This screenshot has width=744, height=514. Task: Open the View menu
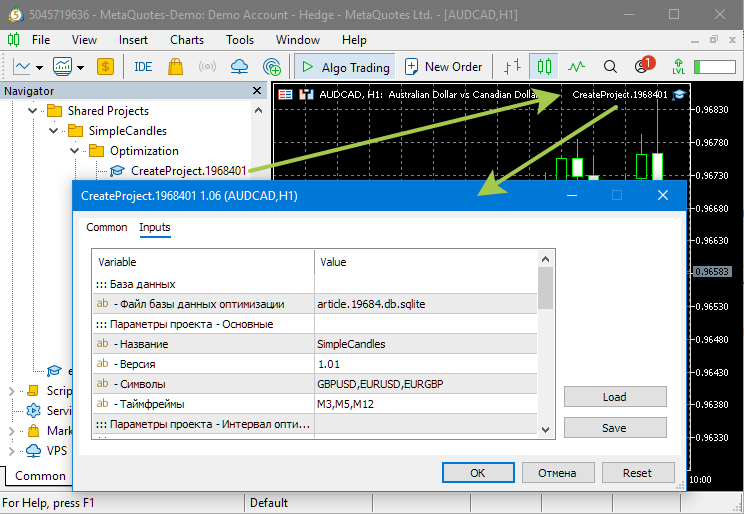tap(84, 40)
